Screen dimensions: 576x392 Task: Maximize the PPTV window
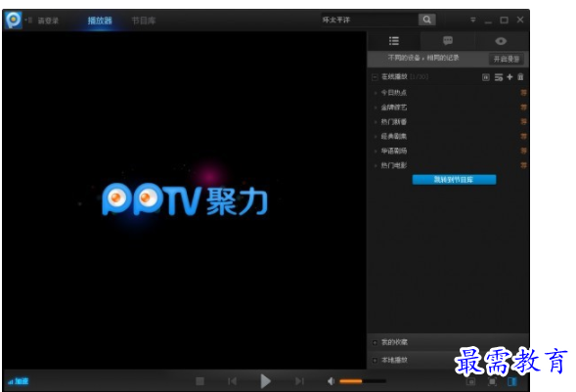(504, 20)
